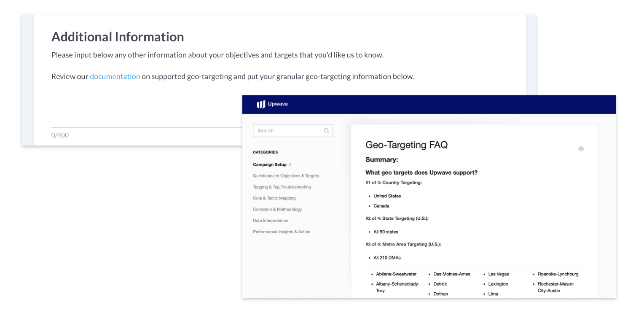Click Des Moines-Ames in DMA list
Screen dimensions: 644x329
(x=452, y=274)
